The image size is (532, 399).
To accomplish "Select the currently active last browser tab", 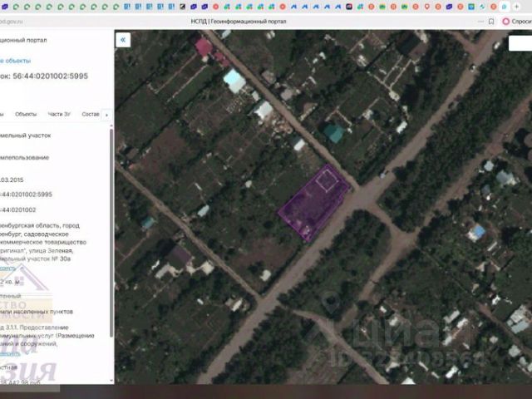I will coord(505,7).
